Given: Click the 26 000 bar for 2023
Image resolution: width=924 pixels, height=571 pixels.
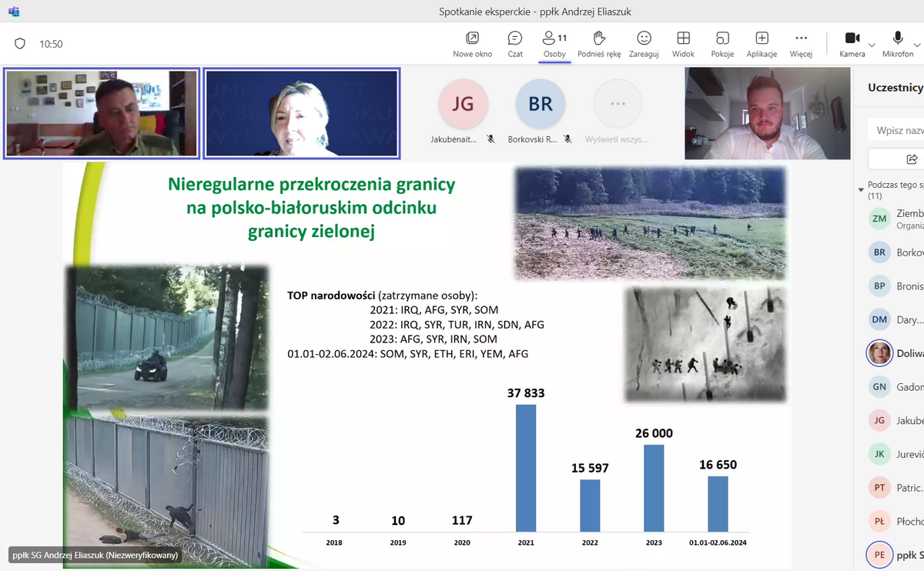Looking at the screenshot, I should [x=654, y=488].
